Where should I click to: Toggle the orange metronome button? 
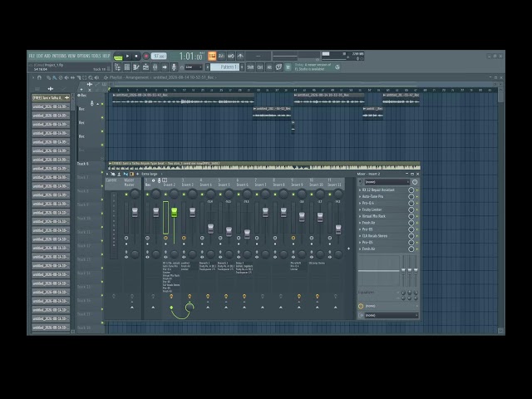212,56
